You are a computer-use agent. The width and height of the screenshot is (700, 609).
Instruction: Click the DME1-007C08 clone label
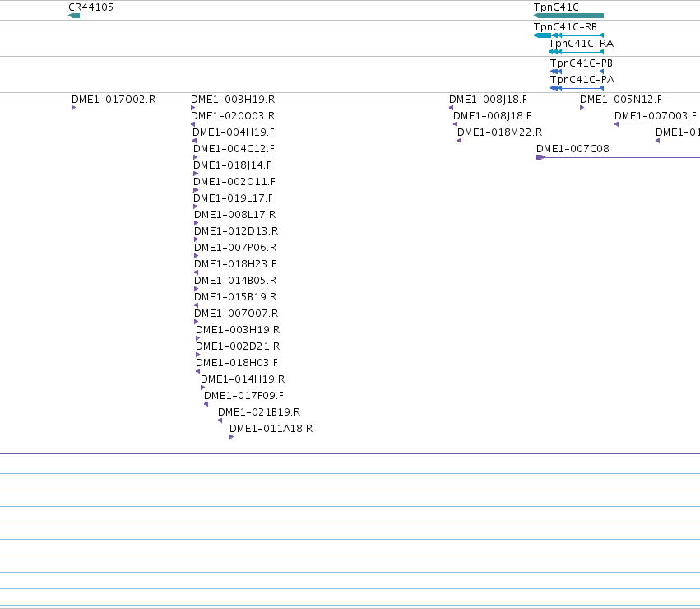click(x=573, y=149)
